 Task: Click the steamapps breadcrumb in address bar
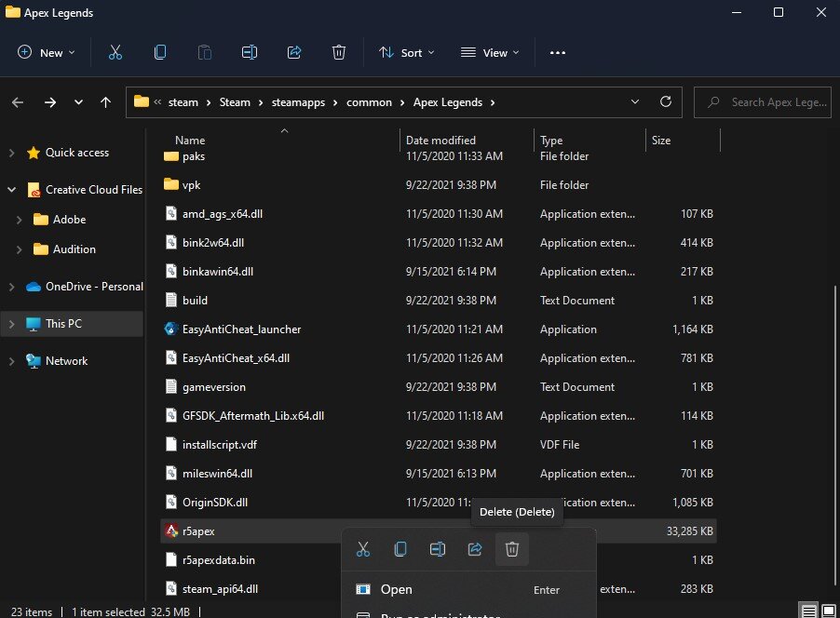298,102
